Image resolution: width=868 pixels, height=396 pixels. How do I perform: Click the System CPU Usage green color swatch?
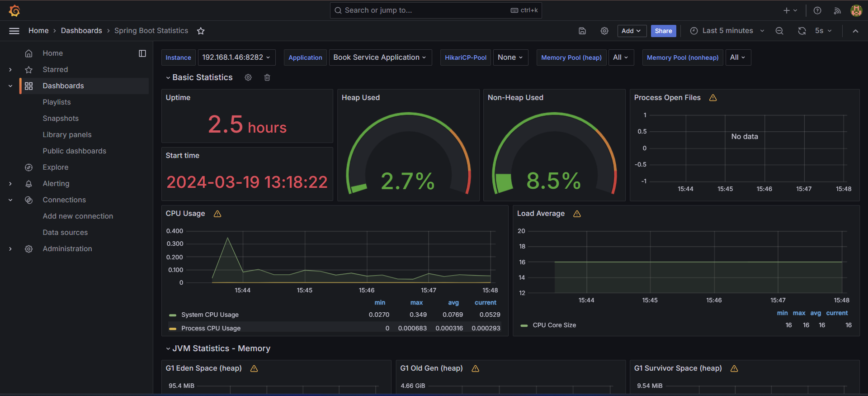click(172, 315)
